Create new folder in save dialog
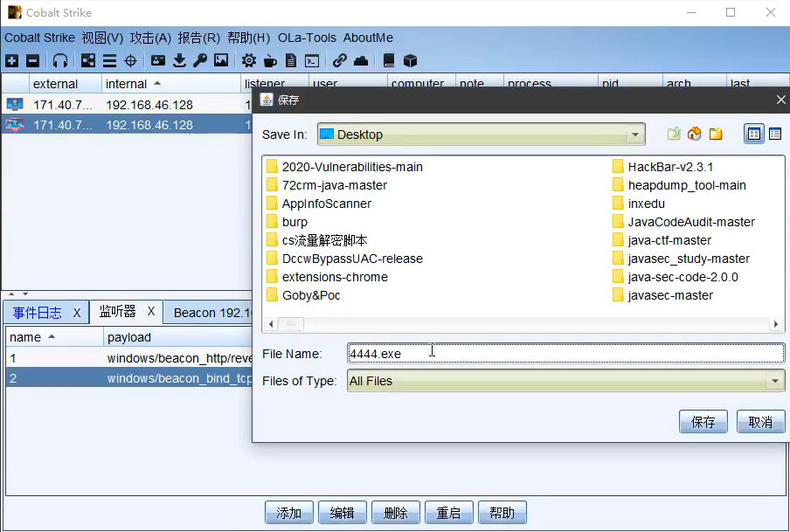The image size is (790, 532). point(716,134)
